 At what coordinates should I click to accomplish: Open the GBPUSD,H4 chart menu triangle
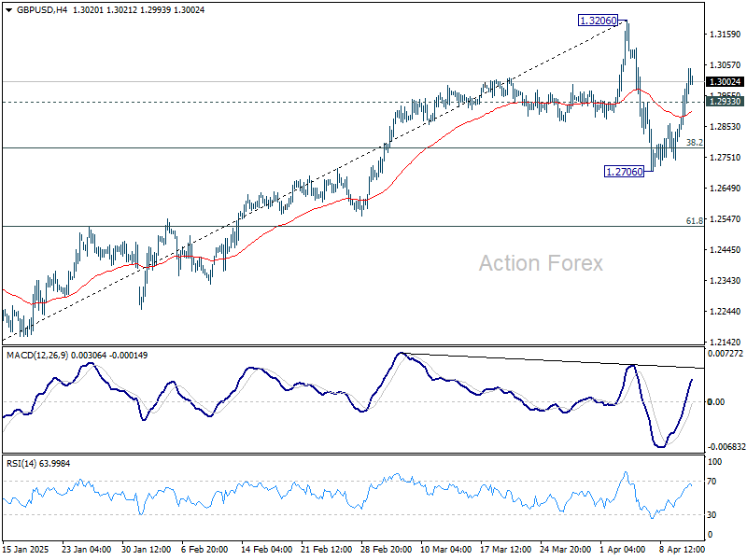click(8, 10)
